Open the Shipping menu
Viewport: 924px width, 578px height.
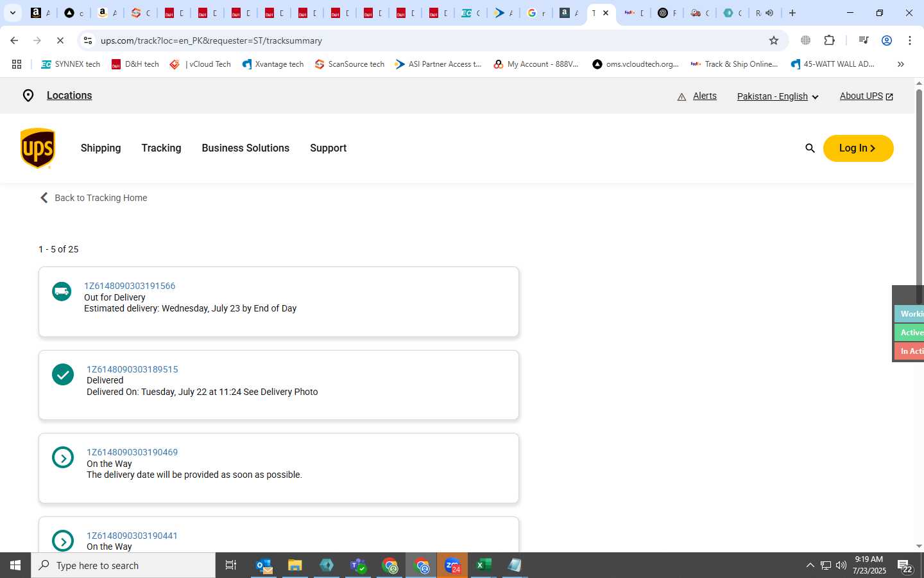tap(101, 148)
